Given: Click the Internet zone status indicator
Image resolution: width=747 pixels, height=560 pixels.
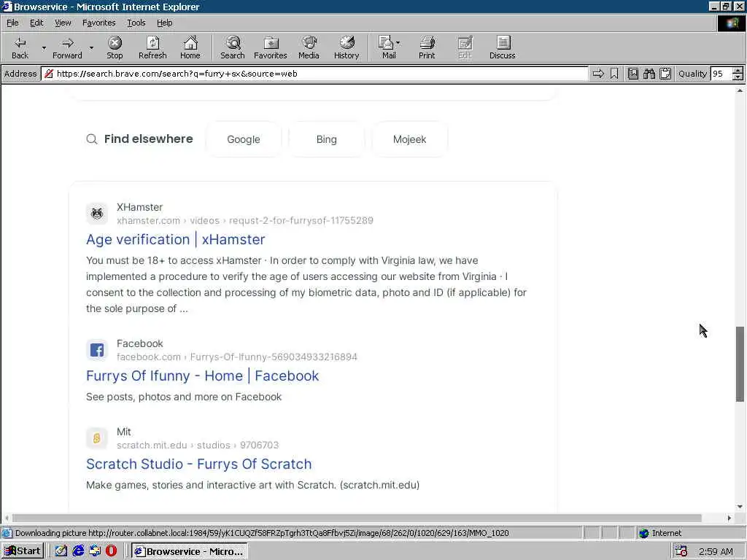Looking at the screenshot, I should coord(660,533).
